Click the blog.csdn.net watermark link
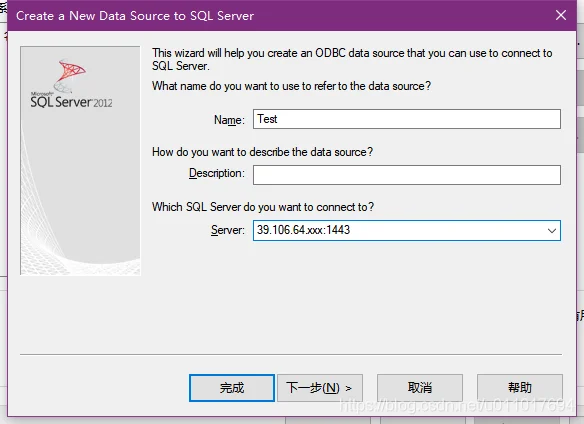Image resolution: width=584 pixels, height=424 pixels. [x=457, y=405]
